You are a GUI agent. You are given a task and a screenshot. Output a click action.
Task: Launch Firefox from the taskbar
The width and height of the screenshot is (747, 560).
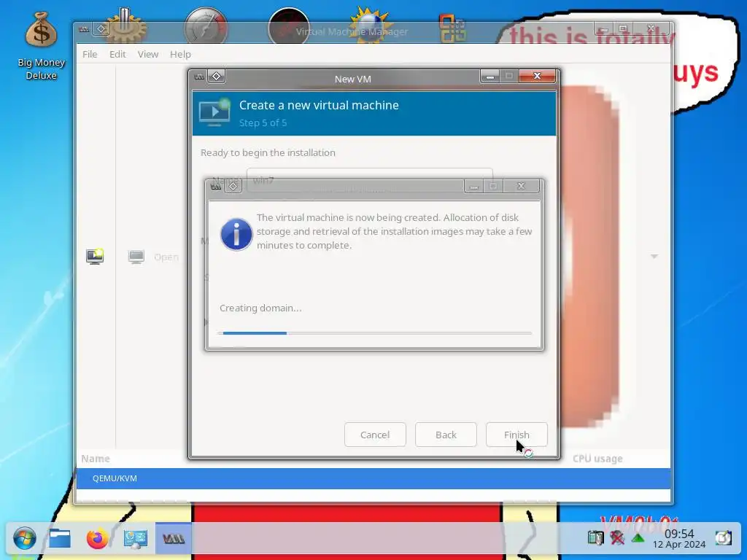click(x=98, y=539)
